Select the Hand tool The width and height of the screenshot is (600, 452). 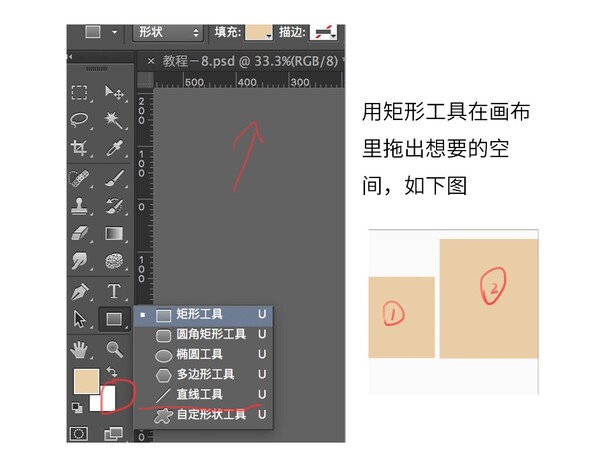(x=79, y=349)
